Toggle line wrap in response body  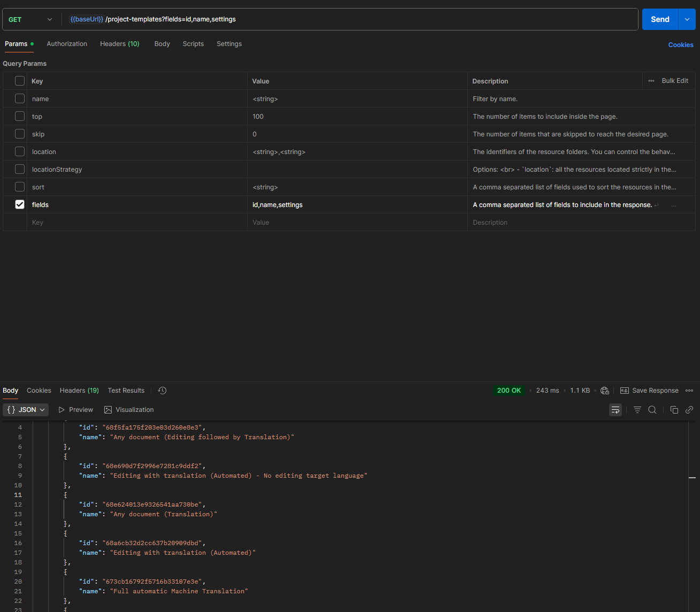pos(616,410)
